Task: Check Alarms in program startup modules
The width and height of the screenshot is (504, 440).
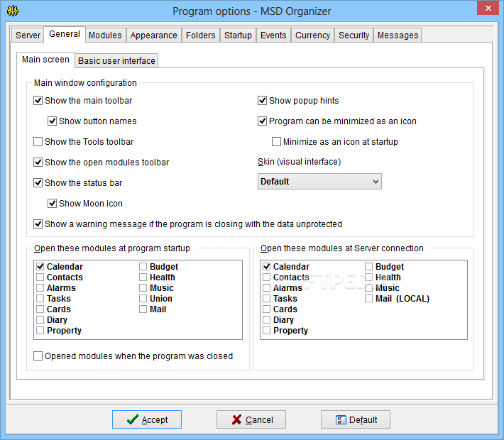Action: [x=40, y=287]
